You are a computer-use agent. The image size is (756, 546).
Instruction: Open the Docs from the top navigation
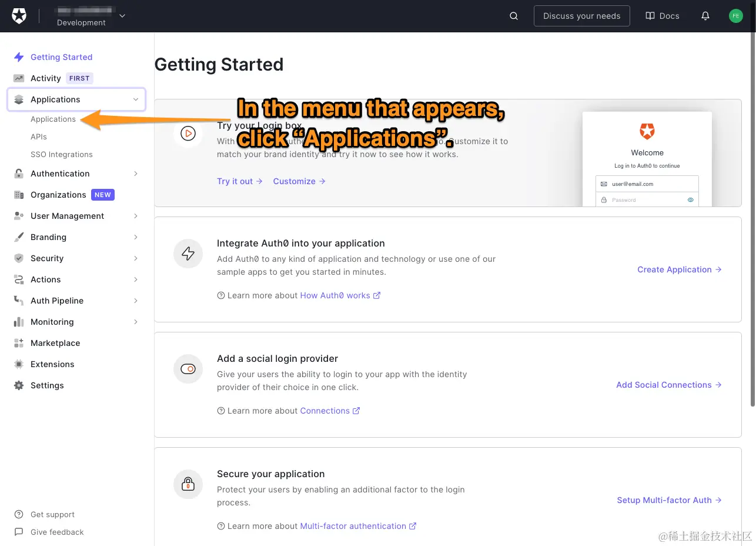tap(662, 16)
